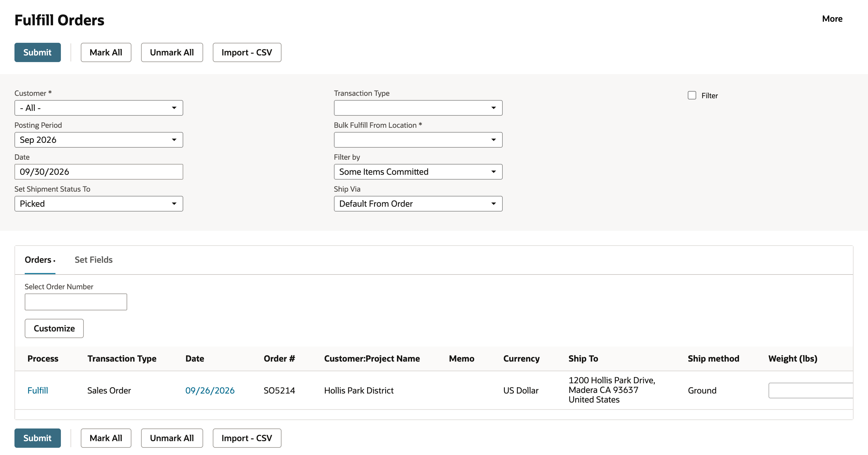Click the Date column header in table
Viewport: 868px width, 455px height.
195,359
